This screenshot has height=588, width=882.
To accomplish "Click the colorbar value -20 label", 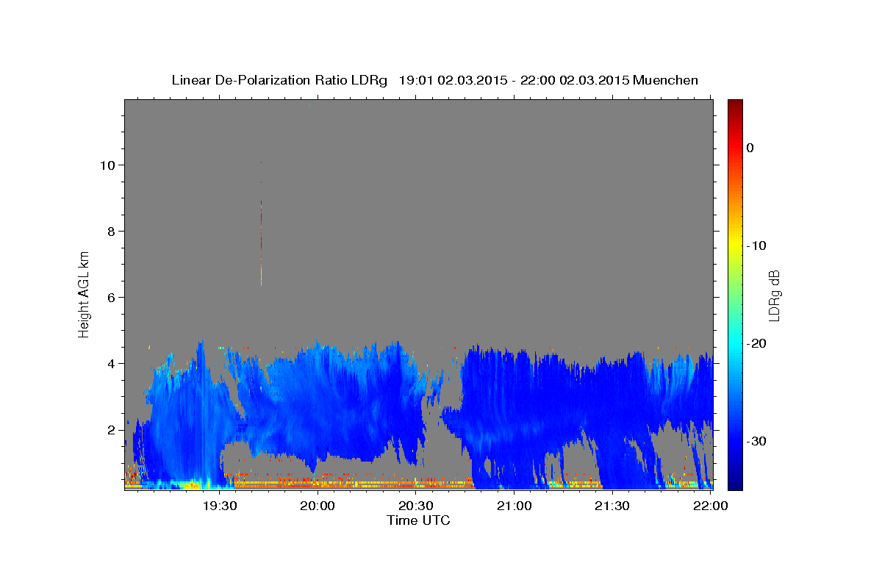I will 757,343.
